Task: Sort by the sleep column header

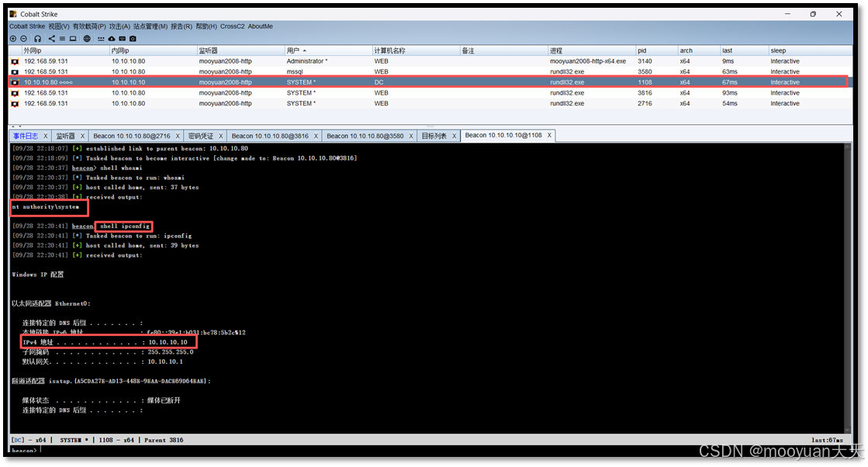Action: click(811, 50)
